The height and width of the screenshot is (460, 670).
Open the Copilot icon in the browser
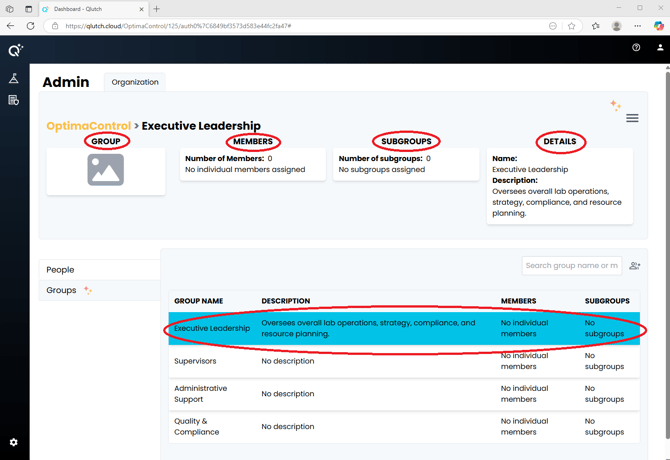pyautogui.click(x=659, y=26)
